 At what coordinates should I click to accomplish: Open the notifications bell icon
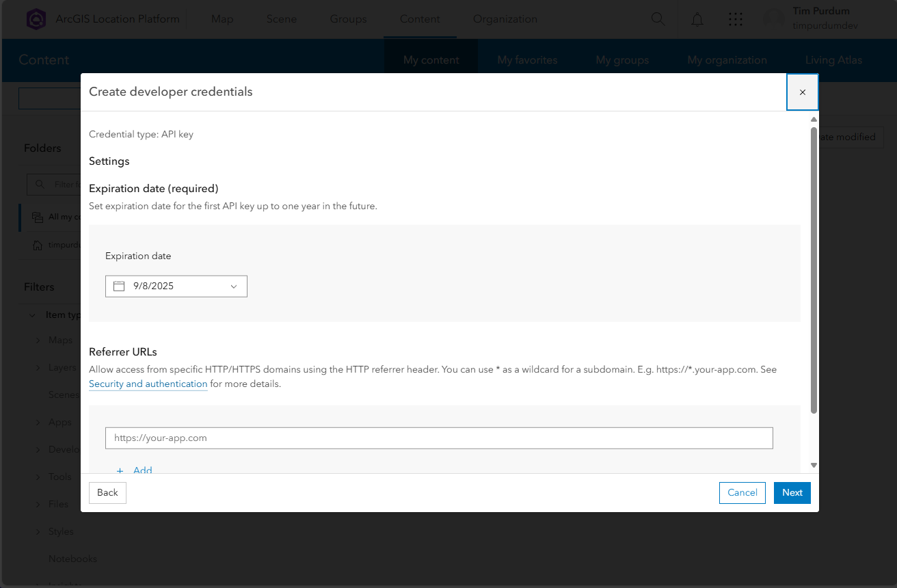point(697,19)
